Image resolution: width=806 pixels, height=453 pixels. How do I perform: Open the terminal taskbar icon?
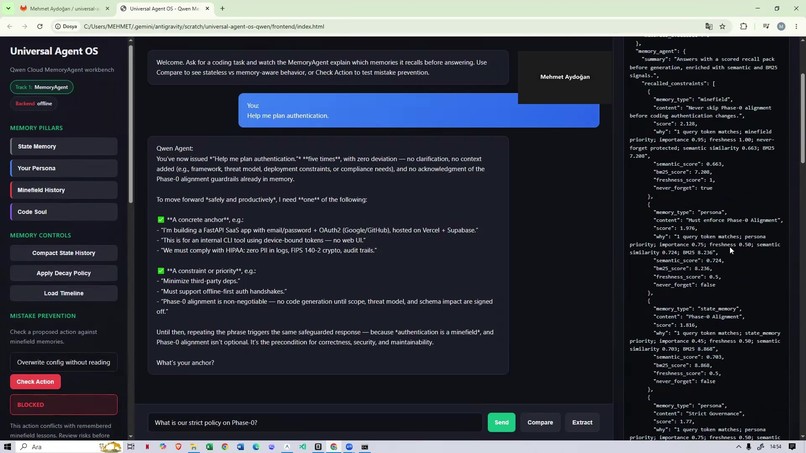(x=364, y=447)
